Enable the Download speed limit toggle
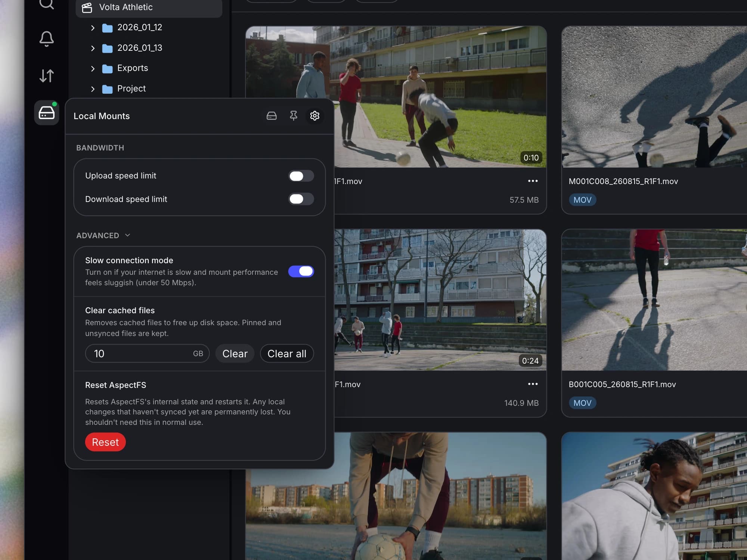 301,199
